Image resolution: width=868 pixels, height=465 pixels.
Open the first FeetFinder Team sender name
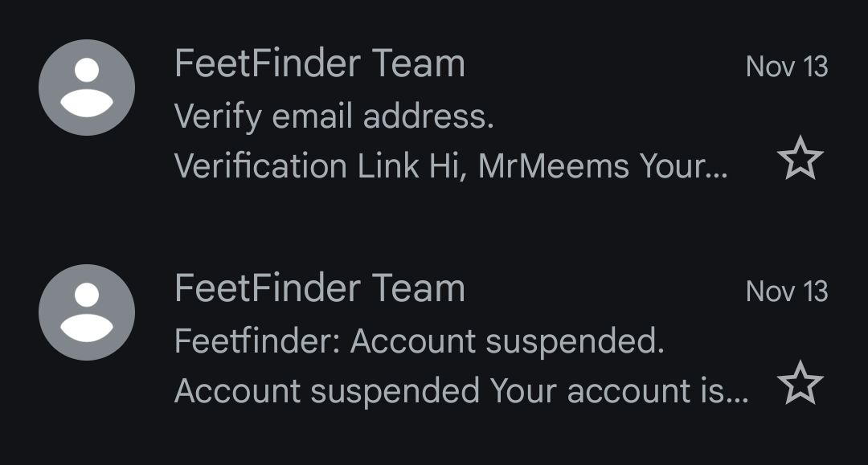pos(319,63)
